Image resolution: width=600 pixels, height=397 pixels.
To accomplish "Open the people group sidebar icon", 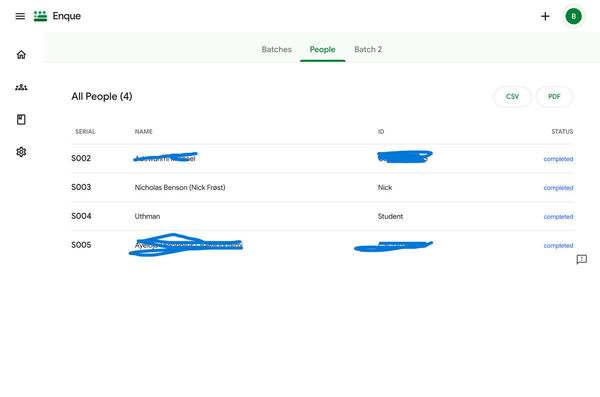I will point(21,87).
